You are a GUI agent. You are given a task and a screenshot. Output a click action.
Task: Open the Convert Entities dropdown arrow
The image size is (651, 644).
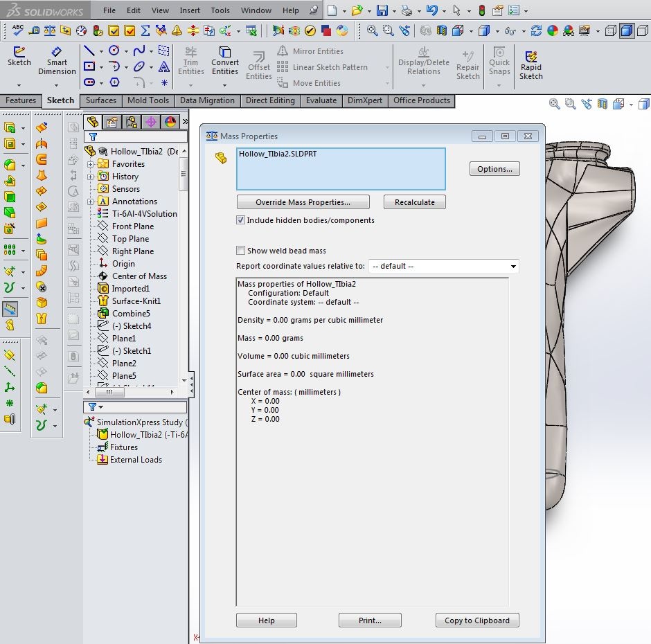224,85
